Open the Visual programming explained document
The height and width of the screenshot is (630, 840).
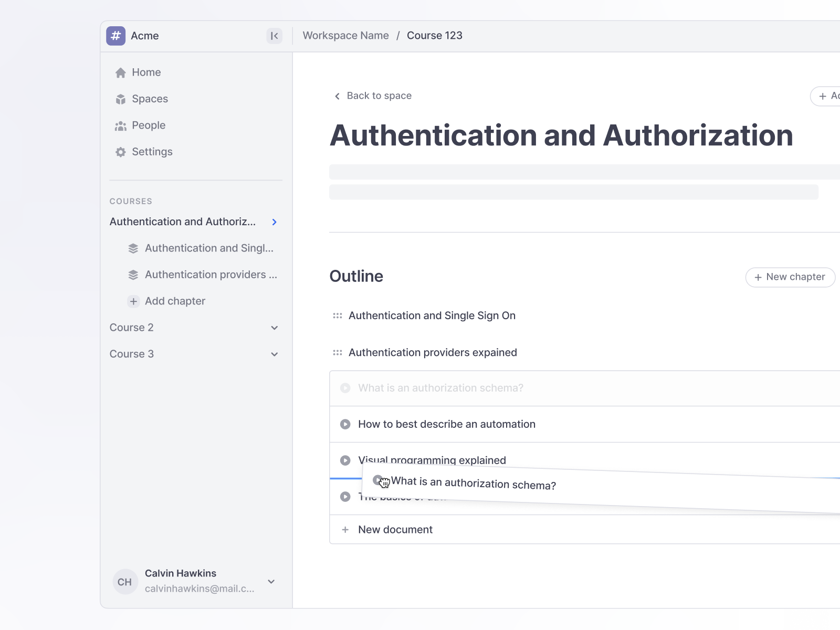432,458
